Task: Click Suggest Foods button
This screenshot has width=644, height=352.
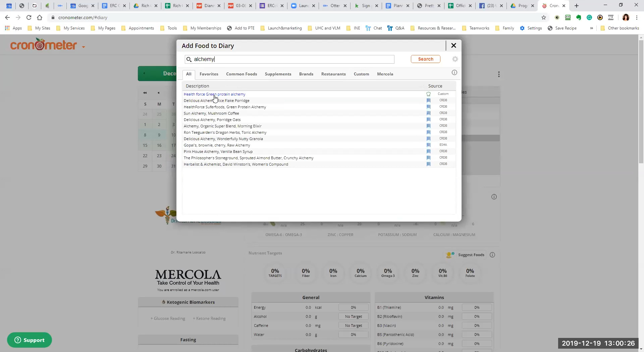Action: coord(465,255)
